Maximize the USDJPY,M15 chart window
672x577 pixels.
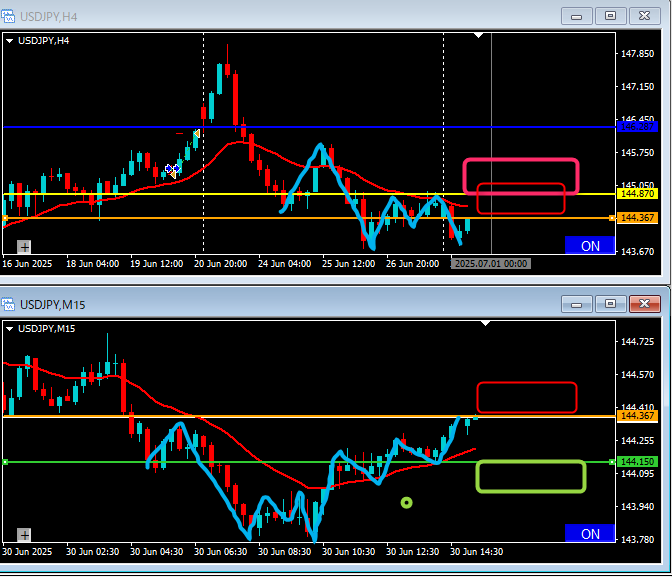coord(610,304)
